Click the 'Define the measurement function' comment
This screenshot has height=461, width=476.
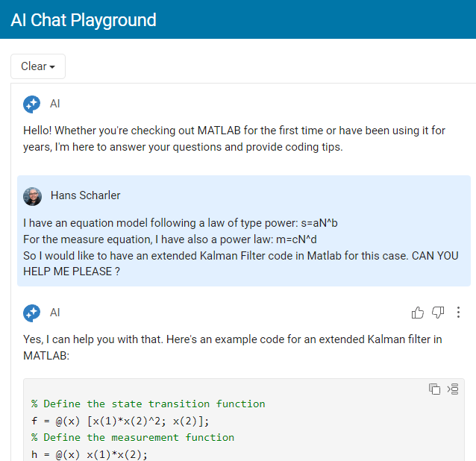[133, 438]
